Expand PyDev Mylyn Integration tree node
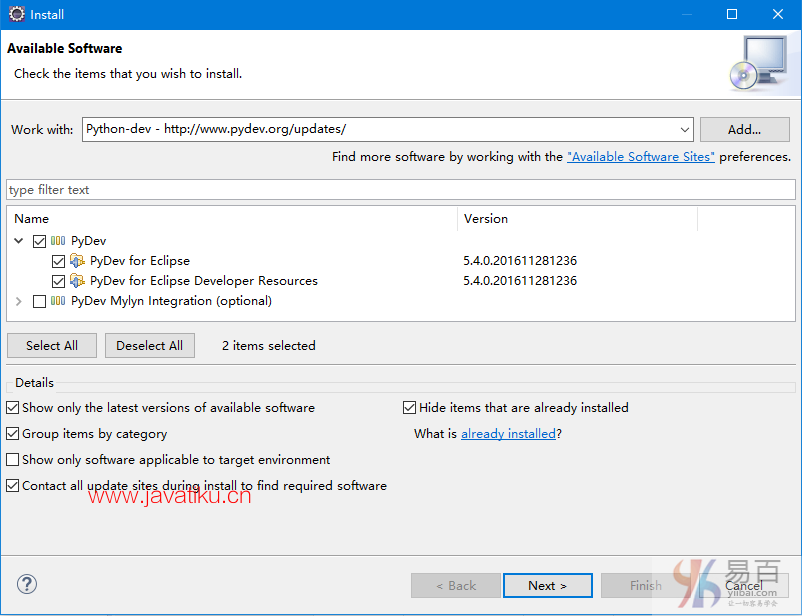 (19, 301)
